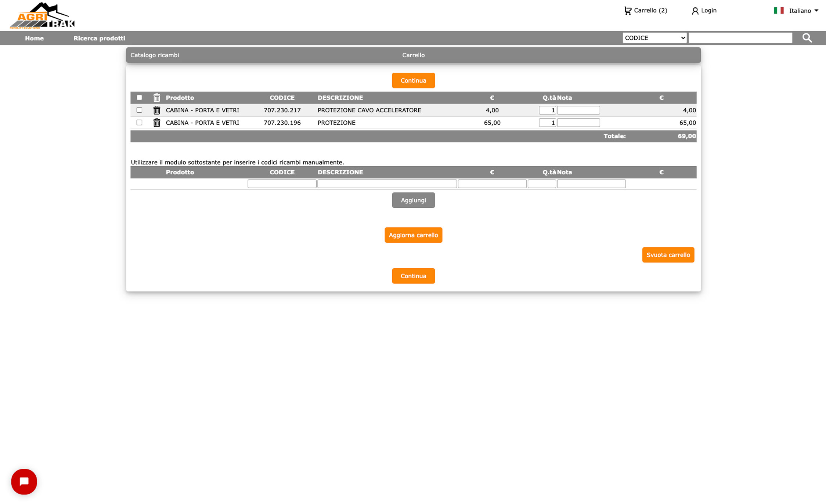Delete item 707.230.217 with trash icon
This screenshot has height=504, width=826.
157,110
